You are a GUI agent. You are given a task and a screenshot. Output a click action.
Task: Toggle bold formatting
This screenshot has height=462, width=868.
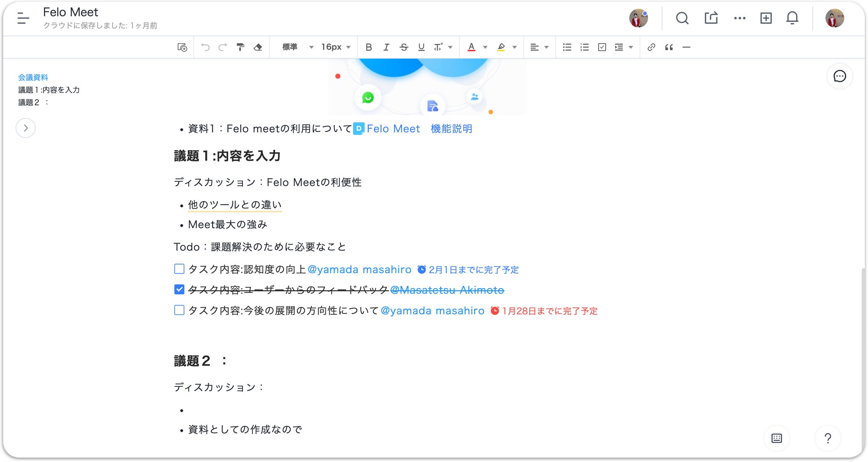[369, 47]
